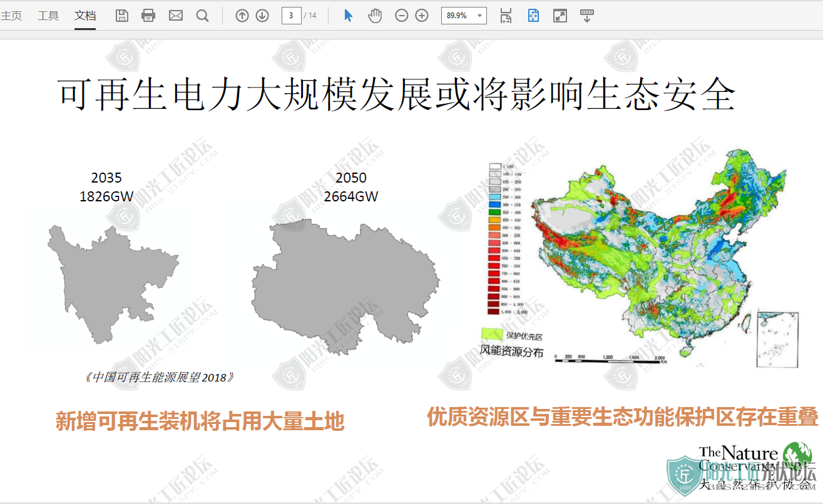Click the 2035 1826GW label
The height and width of the screenshot is (504, 823).
tap(106, 187)
